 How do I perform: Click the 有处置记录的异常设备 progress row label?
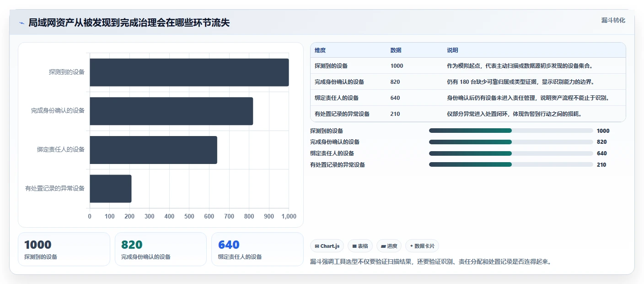pos(338,165)
